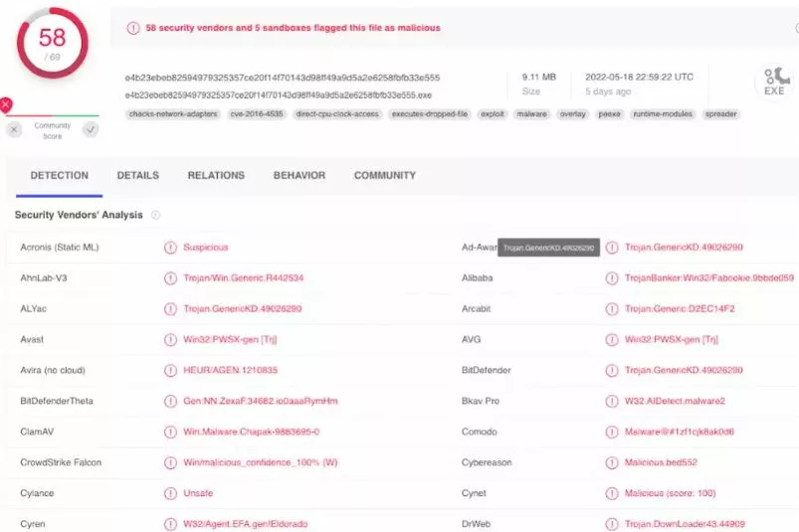Click the cve-2016-4535 tag
799x532 pixels.
(257, 114)
